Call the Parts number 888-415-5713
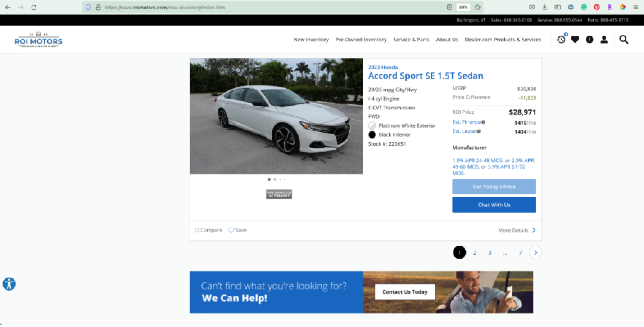Screen dimensions: 644x327 (608, 20)
